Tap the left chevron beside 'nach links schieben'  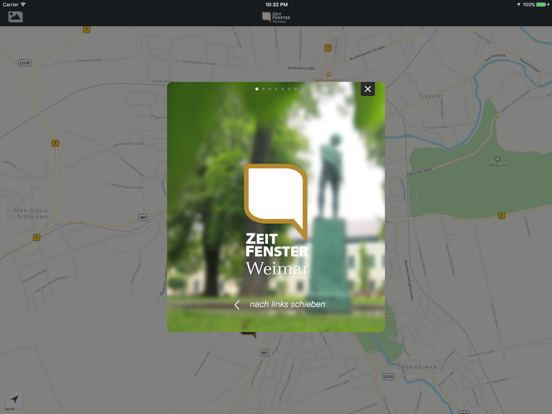(x=237, y=305)
